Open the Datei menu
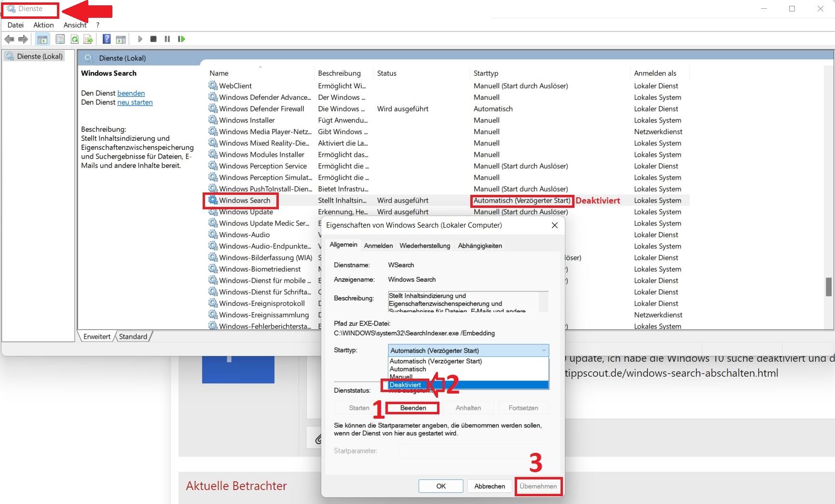 point(15,25)
